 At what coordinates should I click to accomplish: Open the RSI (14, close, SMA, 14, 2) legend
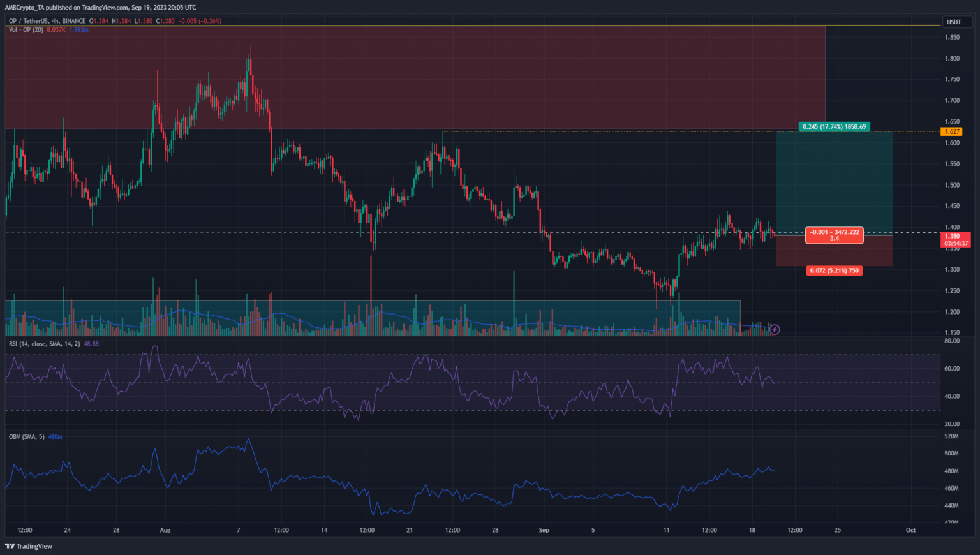click(45, 344)
